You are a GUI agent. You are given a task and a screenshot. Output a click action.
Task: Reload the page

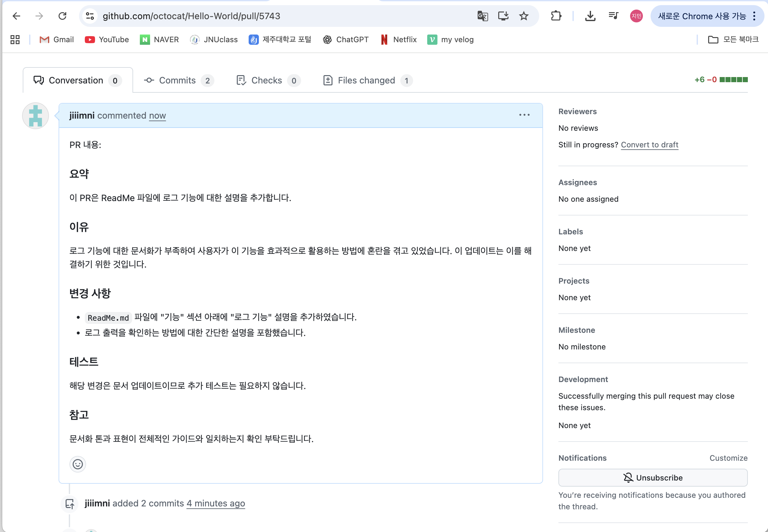click(62, 16)
